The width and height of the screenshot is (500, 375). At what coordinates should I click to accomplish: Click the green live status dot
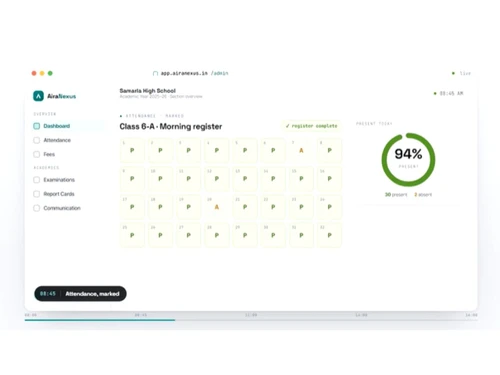point(453,73)
